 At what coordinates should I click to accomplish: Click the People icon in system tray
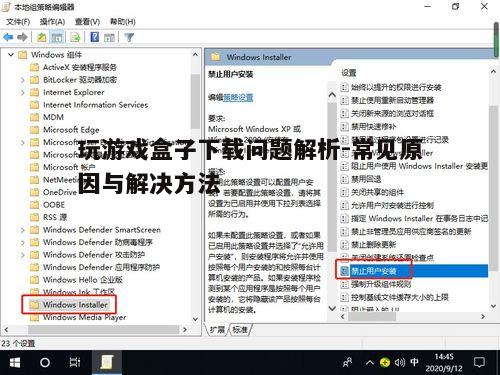point(348,362)
